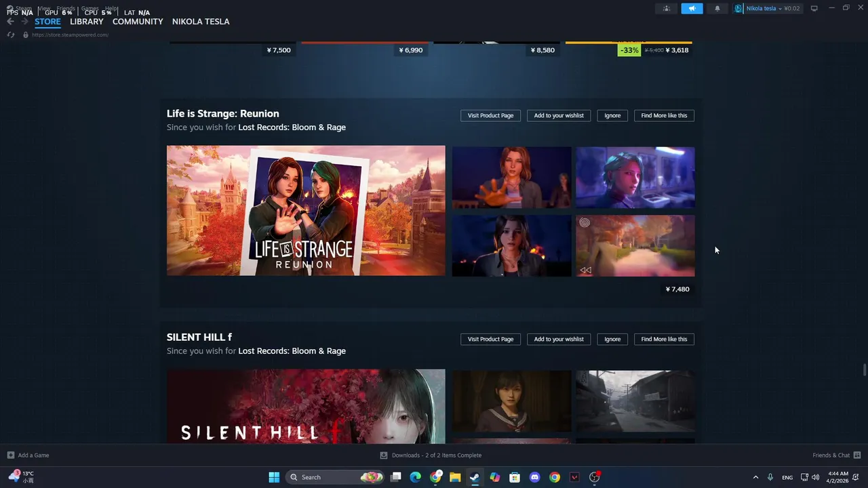Click the SILENT HILL f title

(199, 337)
